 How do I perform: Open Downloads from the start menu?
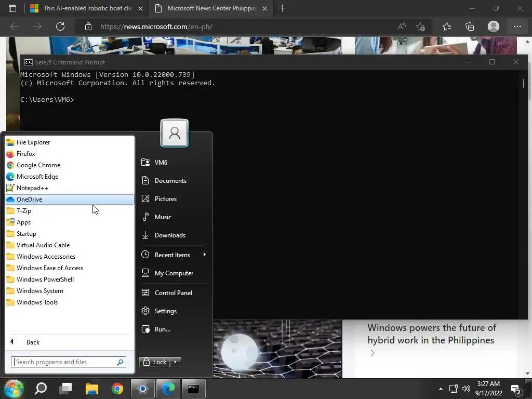(x=174, y=235)
